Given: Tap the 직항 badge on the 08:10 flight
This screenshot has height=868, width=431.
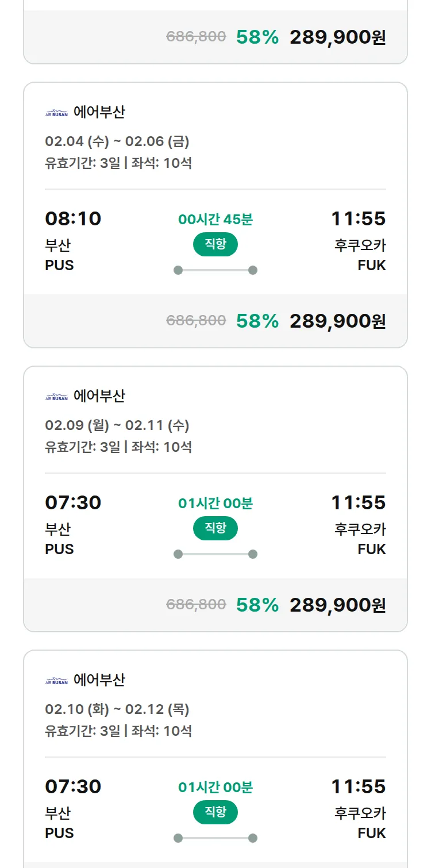Looking at the screenshot, I should point(215,244).
